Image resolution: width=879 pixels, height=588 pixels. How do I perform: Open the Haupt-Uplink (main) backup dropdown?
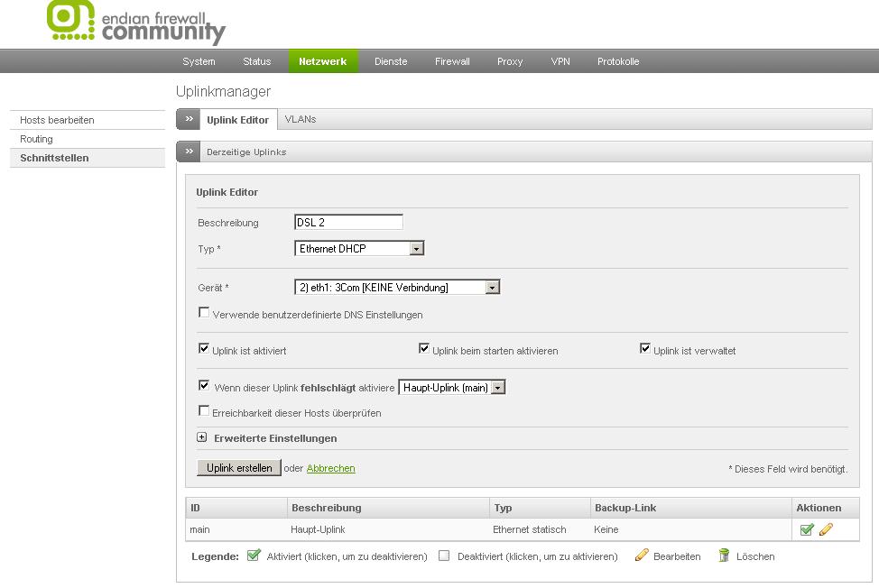click(452, 388)
